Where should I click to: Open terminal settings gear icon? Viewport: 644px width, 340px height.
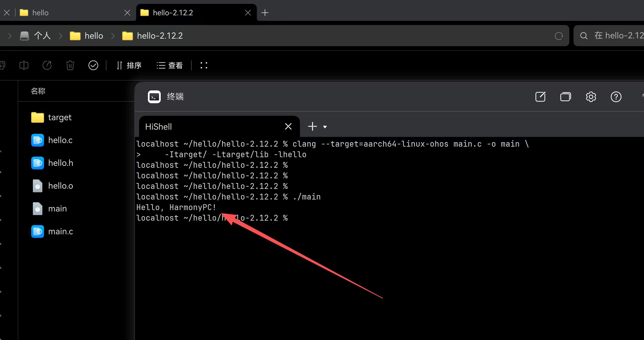point(591,97)
